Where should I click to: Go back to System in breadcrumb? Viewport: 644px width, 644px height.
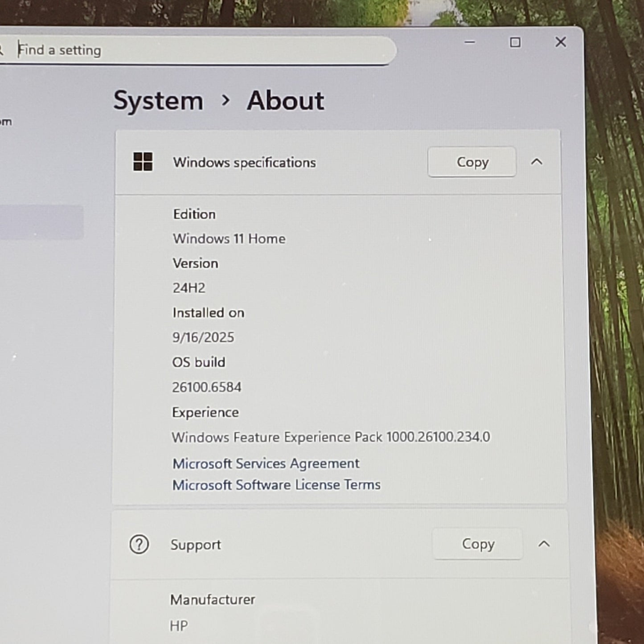click(x=158, y=101)
